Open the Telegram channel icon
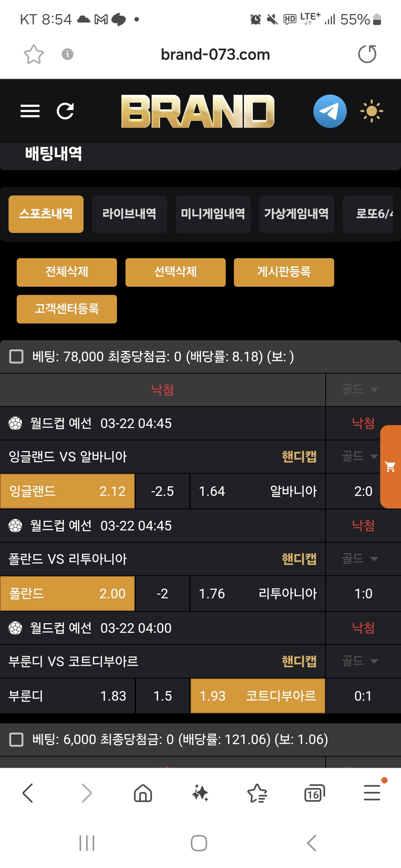The image size is (401, 868). pos(330,111)
